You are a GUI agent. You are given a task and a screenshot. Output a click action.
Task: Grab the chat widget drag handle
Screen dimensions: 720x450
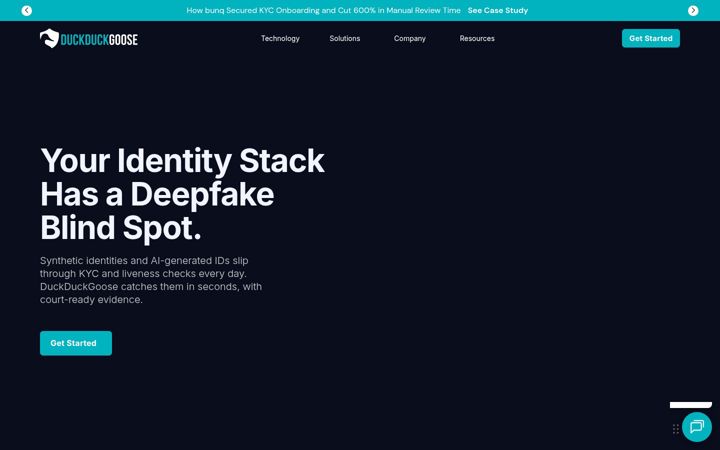click(x=675, y=429)
